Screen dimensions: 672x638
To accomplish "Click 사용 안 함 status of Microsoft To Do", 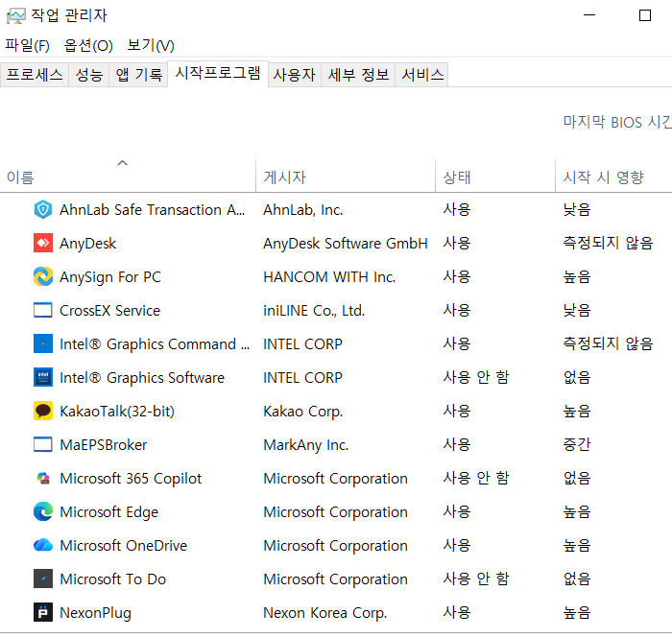I will pyautogui.click(x=476, y=579).
